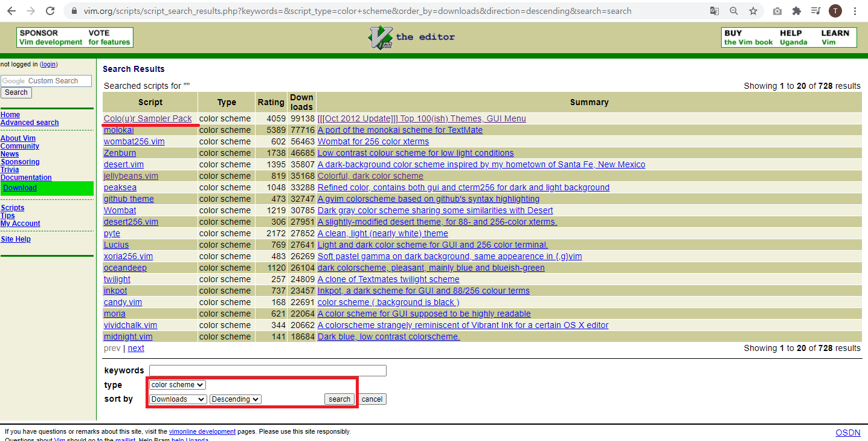Open jellybeans.vim script link

(x=131, y=176)
